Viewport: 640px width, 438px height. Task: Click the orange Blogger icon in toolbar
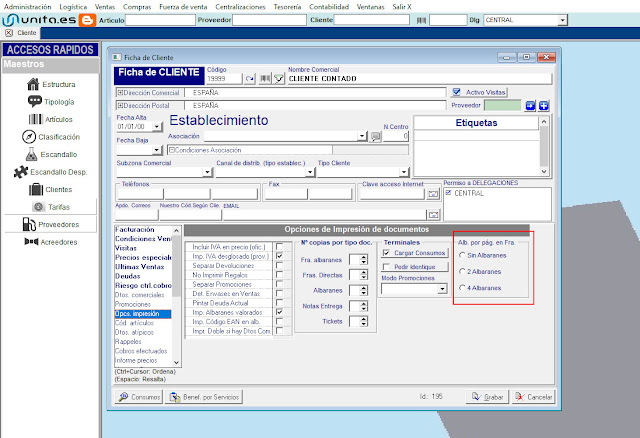(88, 19)
